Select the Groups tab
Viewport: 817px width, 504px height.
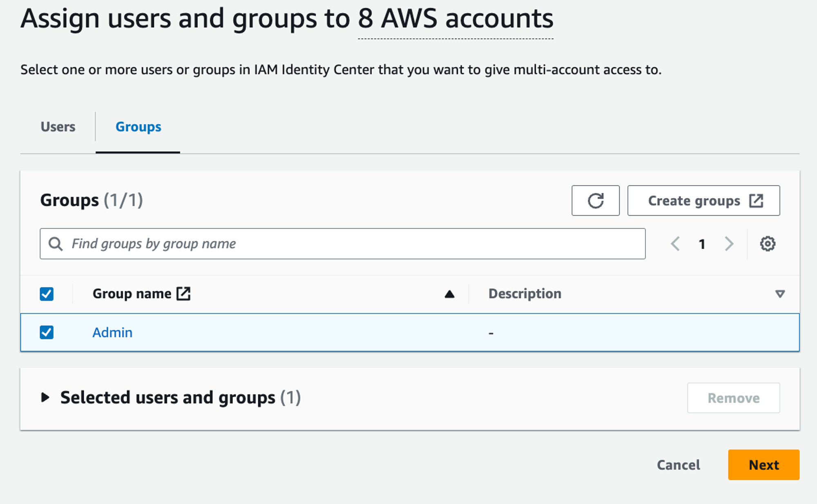(x=138, y=127)
